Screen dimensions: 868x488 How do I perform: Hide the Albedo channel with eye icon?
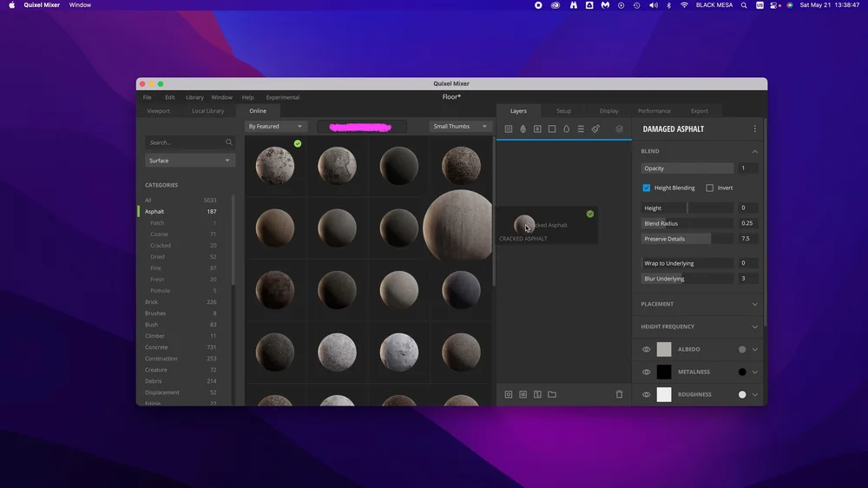(x=646, y=350)
